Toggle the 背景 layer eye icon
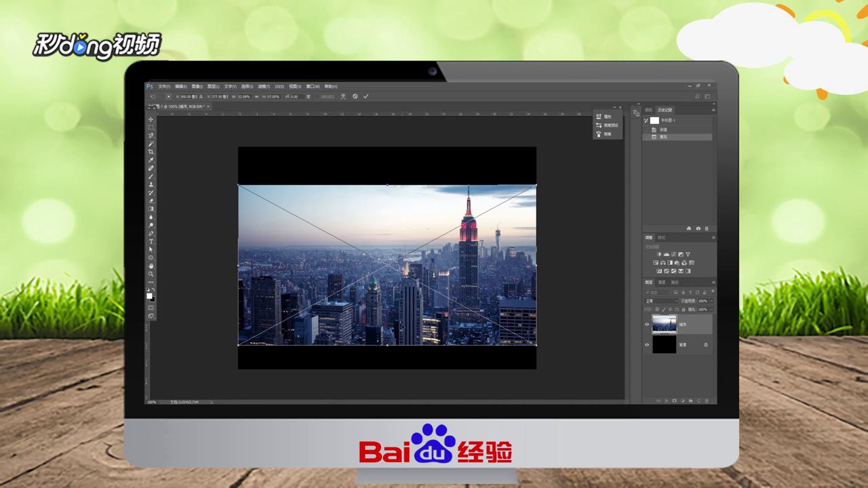Image resolution: width=868 pixels, height=488 pixels. [x=646, y=345]
